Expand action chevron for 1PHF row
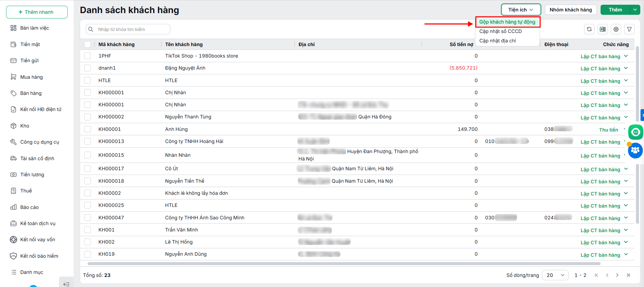This screenshot has height=287, width=644. 626,56
